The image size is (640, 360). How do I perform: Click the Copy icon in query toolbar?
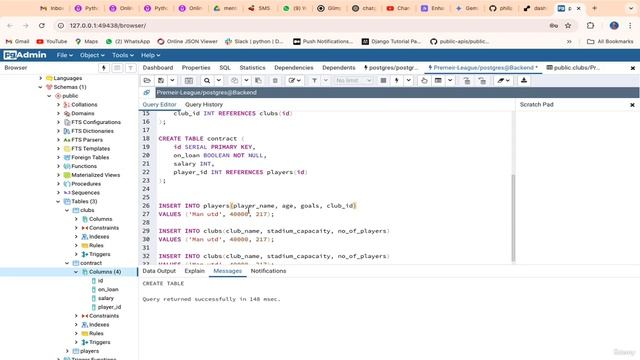click(235, 80)
